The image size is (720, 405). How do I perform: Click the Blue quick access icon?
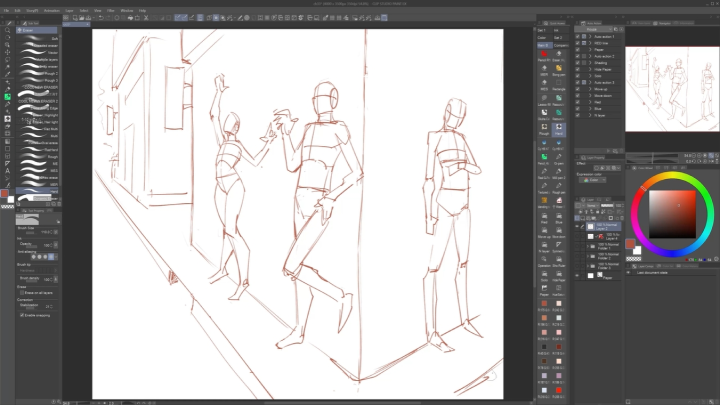559,218
